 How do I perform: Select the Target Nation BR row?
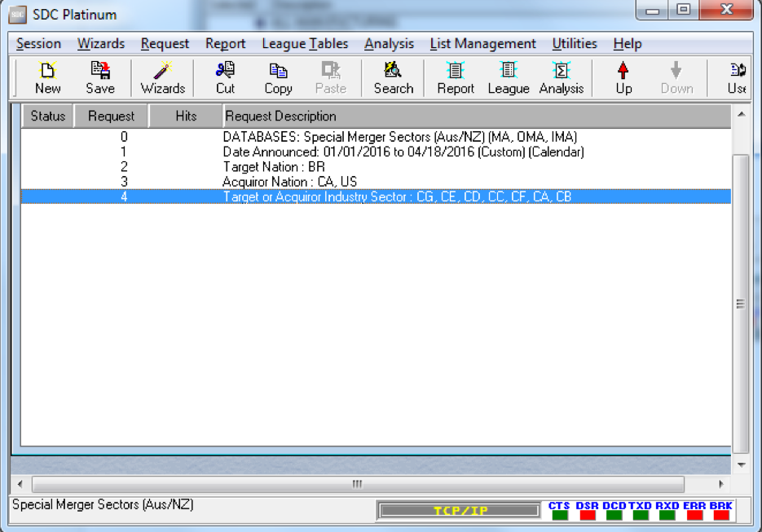[376, 167]
